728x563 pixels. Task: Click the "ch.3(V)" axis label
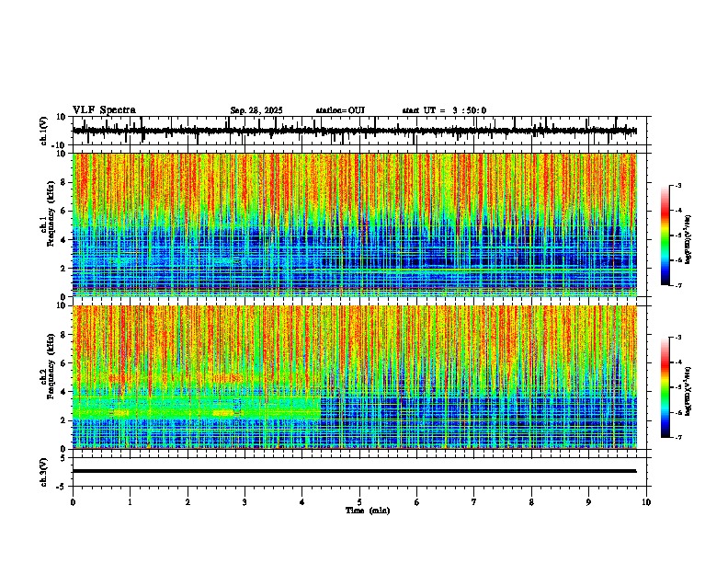click(x=44, y=472)
